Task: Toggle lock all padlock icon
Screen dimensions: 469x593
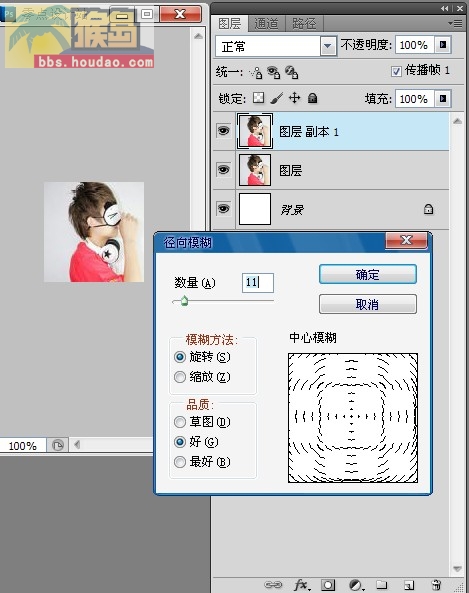Action: 312,98
